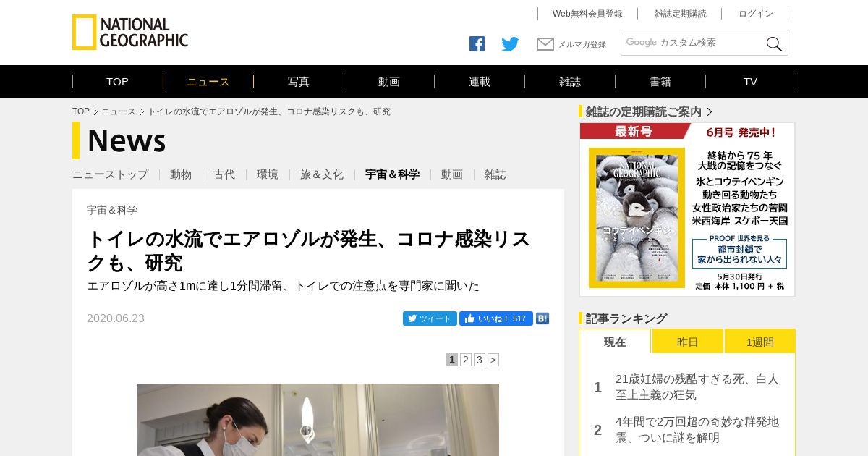The width and height of the screenshot is (868, 456).
Task: Click the envelope icon for メルマガ登録
Action: tap(545, 44)
